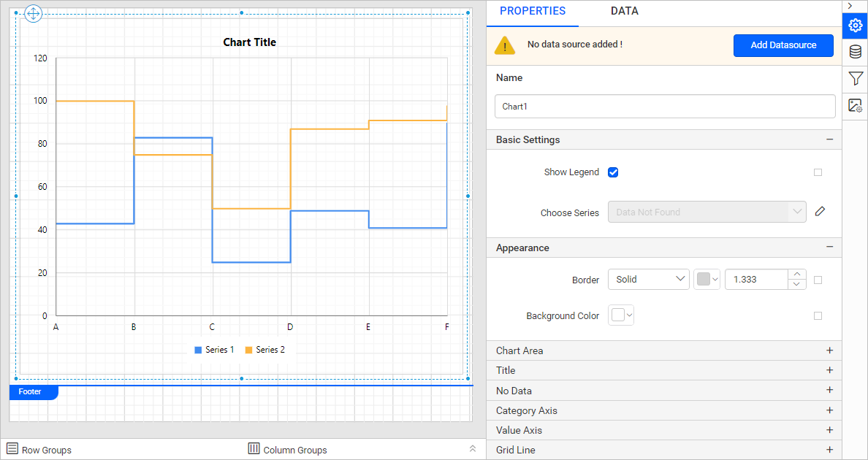The width and height of the screenshot is (868, 460).
Task: Toggle the small checkbox beside Background Color
Action: [x=818, y=316]
